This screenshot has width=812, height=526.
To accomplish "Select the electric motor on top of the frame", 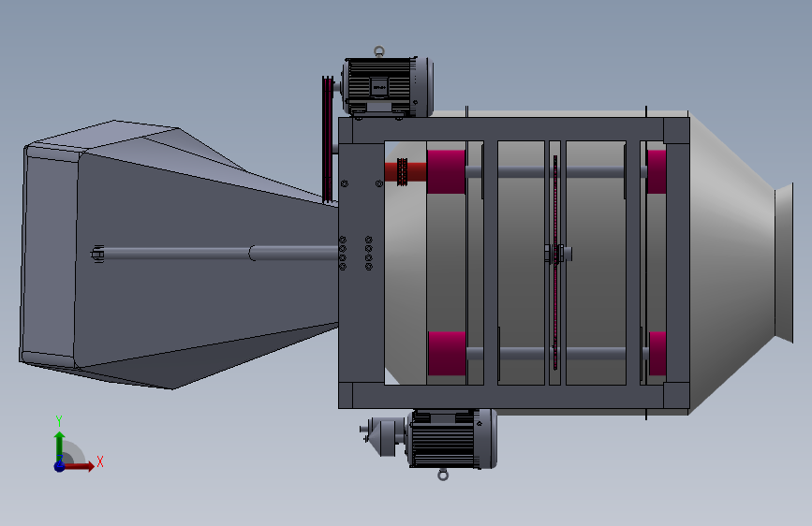I will [x=388, y=86].
